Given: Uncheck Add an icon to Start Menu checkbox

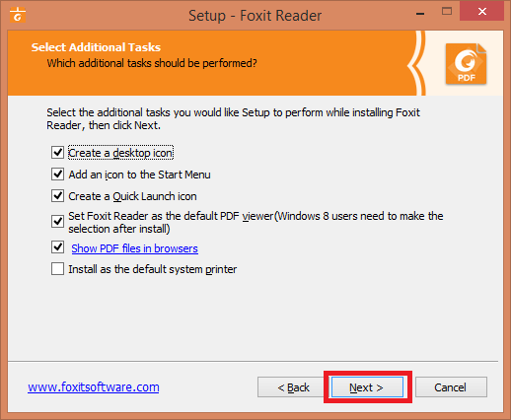Looking at the screenshot, I should [57, 175].
